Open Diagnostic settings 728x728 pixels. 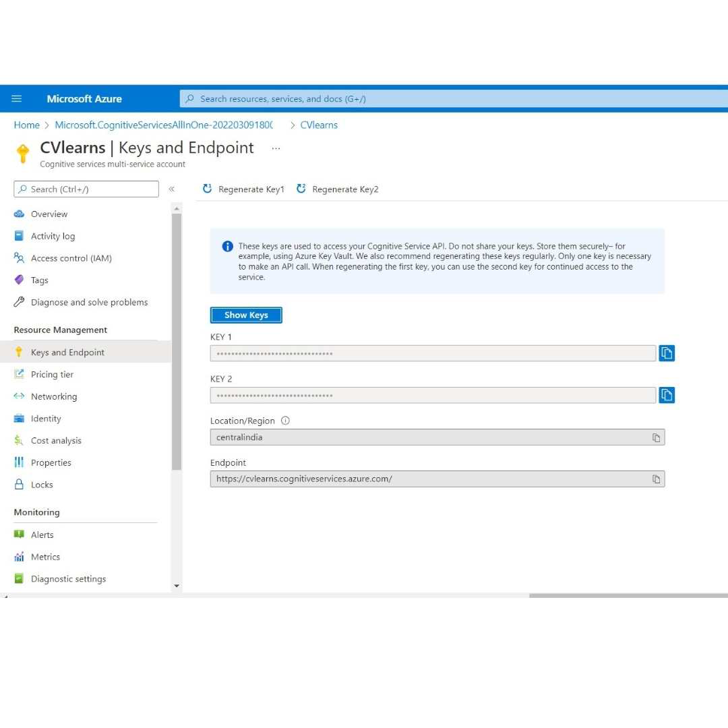click(x=68, y=579)
